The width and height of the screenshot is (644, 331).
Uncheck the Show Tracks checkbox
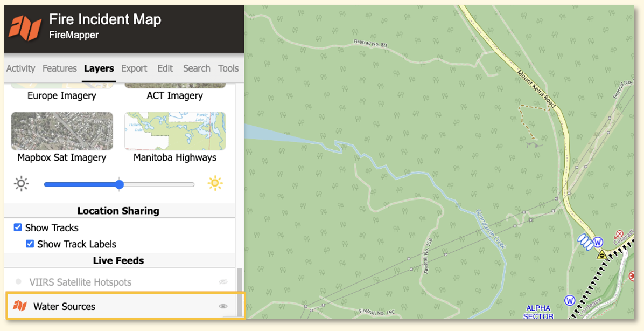[18, 227]
